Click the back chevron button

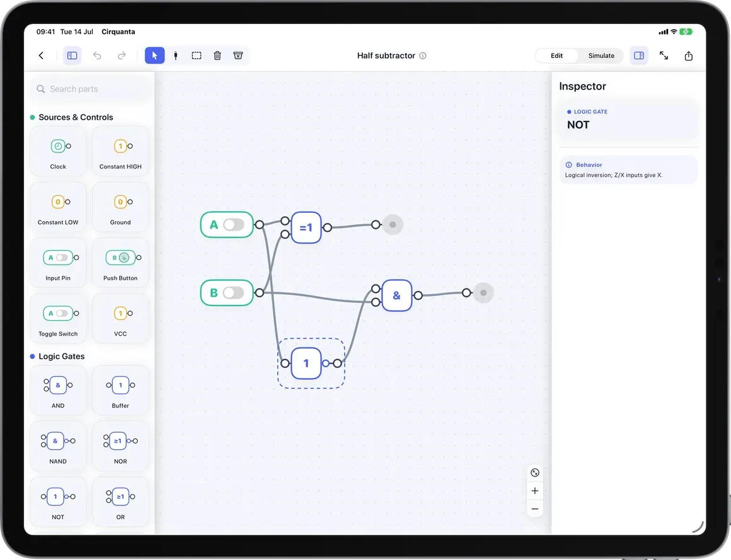pos(41,55)
